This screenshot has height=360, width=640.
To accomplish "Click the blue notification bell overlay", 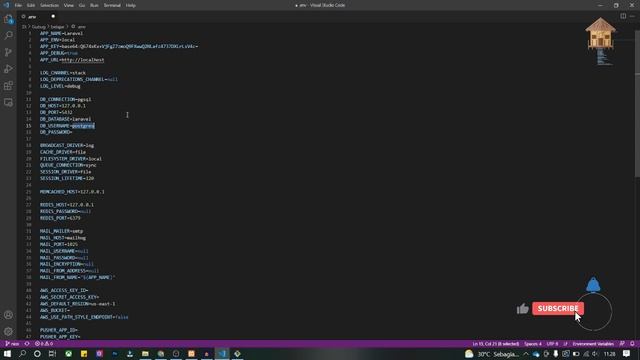I will [593, 284].
